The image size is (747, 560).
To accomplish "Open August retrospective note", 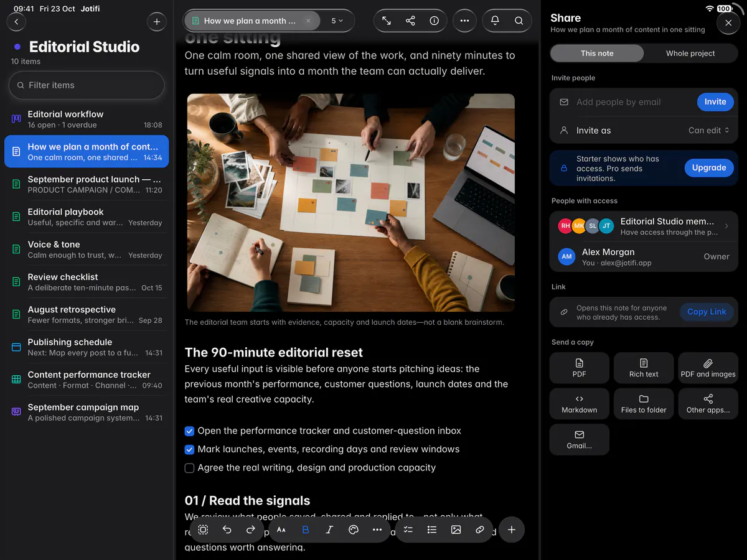I will coord(87,314).
